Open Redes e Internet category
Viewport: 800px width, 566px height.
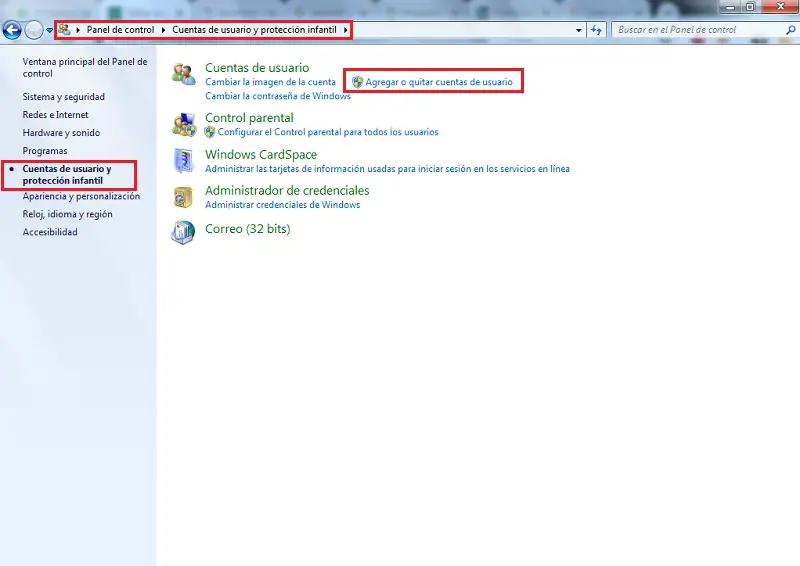pyautogui.click(x=55, y=114)
